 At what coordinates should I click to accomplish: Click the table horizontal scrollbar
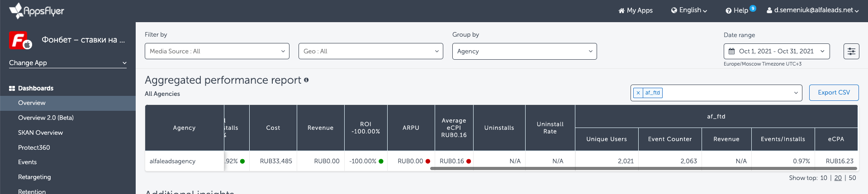pyautogui.click(x=644, y=169)
